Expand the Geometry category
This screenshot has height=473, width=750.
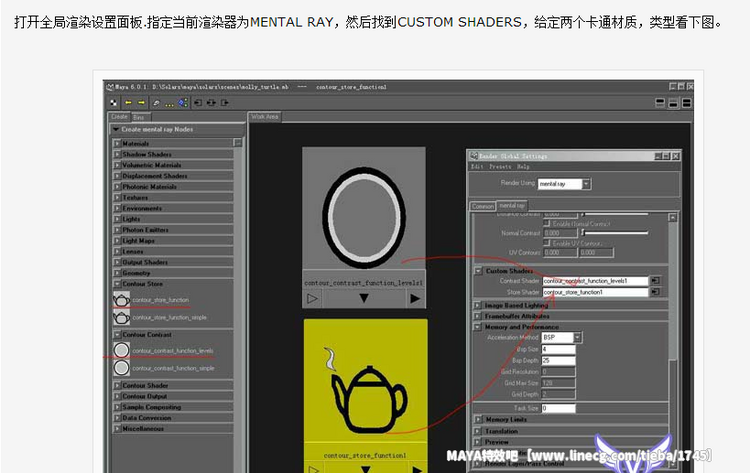pyautogui.click(x=117, y=273)
